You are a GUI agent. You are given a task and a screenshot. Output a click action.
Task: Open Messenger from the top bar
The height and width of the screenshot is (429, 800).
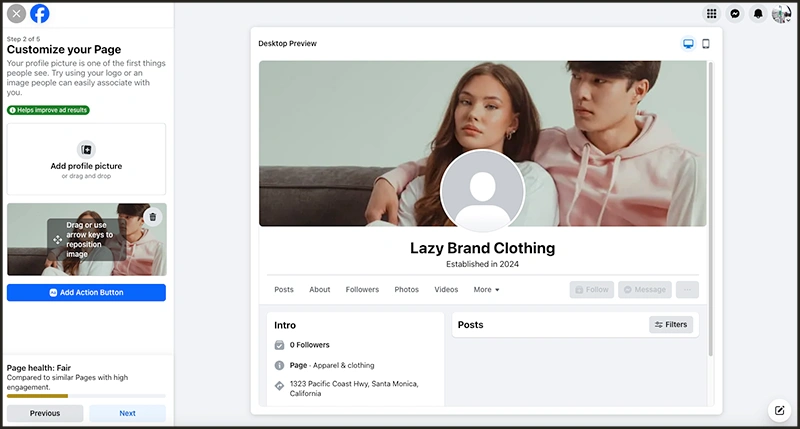(735, 14)
